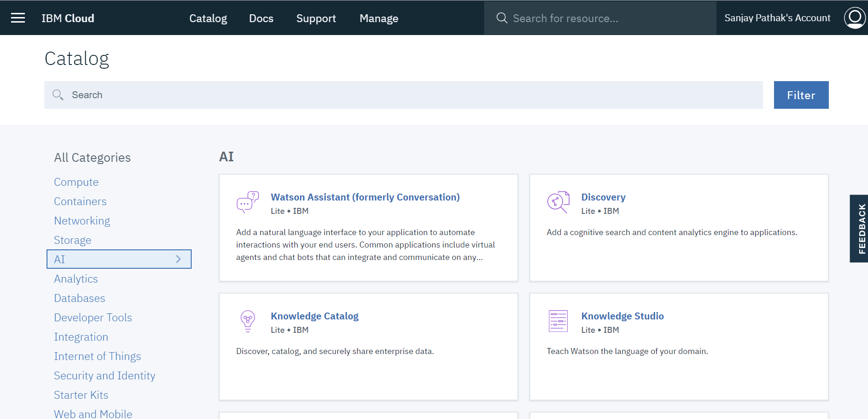Image resolution: width=868 pixels, height=419 pixels.
Task: Select the Web and Mobile category
Action: [x=93, y=414]
